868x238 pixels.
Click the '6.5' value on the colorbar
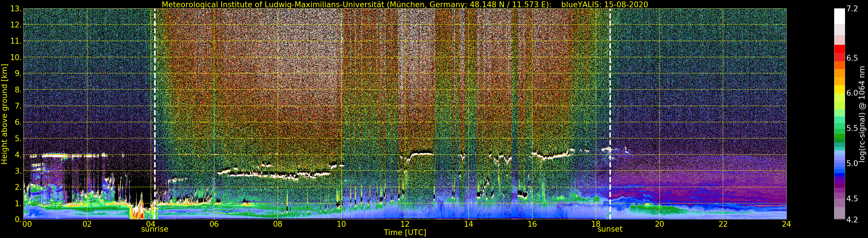coord(852,58)
